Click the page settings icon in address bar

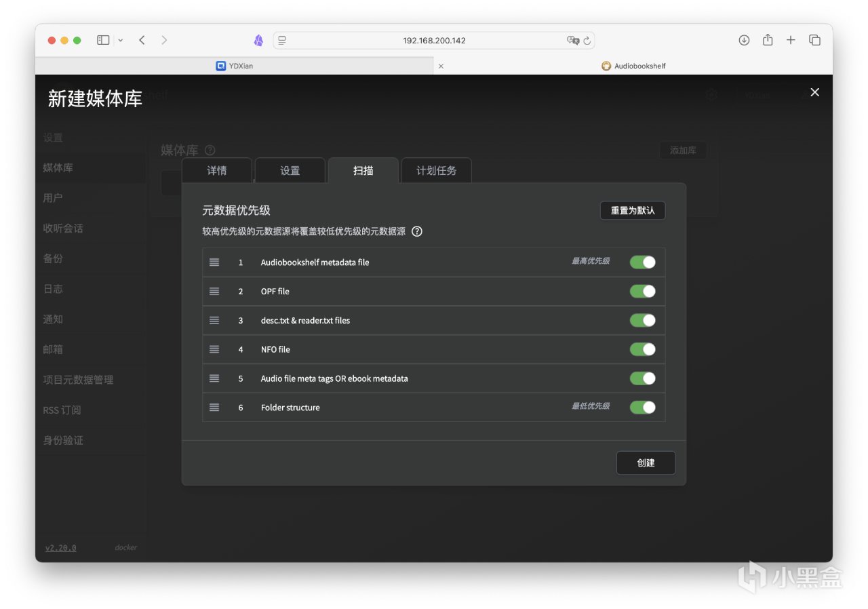(282, 40)
